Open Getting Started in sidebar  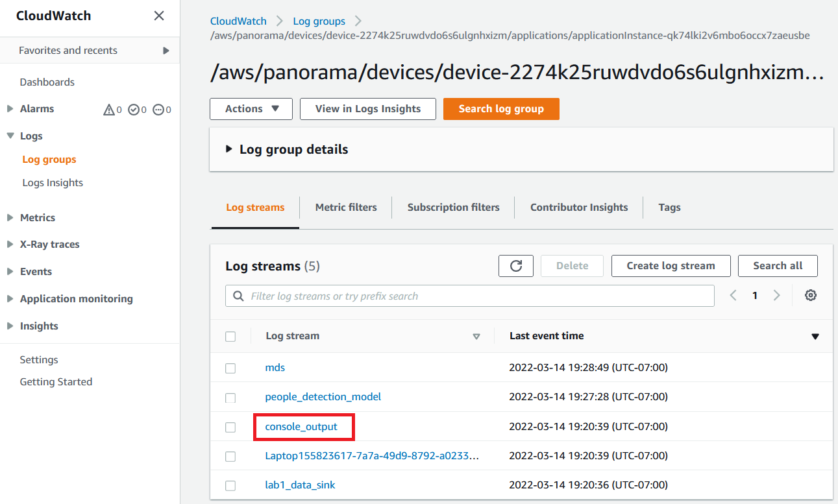point(56,382)
